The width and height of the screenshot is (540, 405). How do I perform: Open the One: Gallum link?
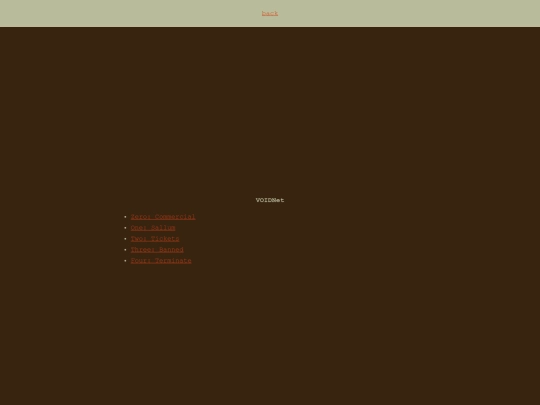(x=153, y=228)
